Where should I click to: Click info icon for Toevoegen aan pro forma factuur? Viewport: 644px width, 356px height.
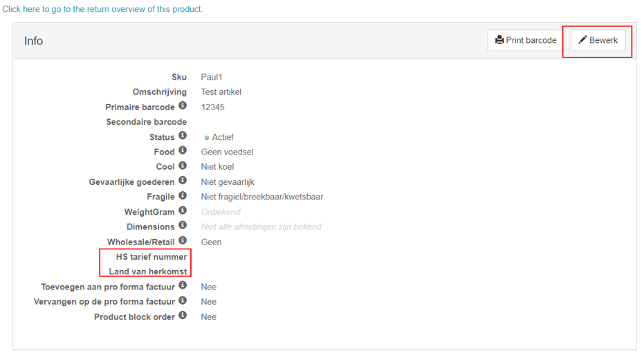[183, 285]
